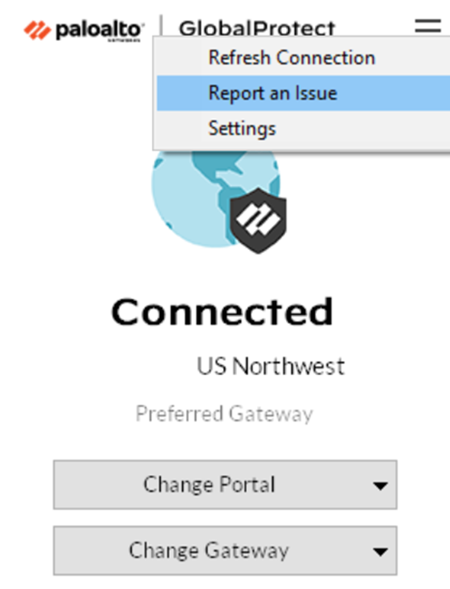Open the hamburger menu icon
The height and width of the screenshot is (589, 450).
coord(428,26)
